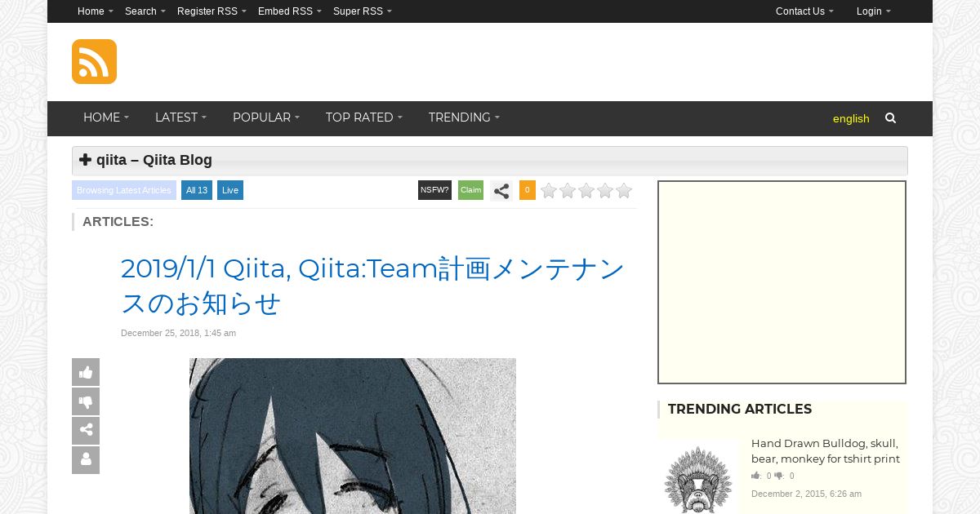Open the Contact Us dropdown

pyautogui.click(x=804, y=11)
